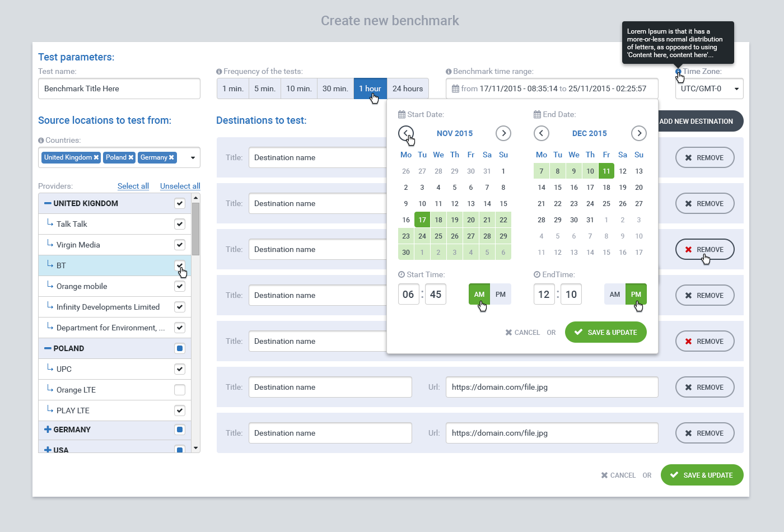Uncheck the Talk Talk provider checkbox
784x532 pixels.
pos(179,224)
